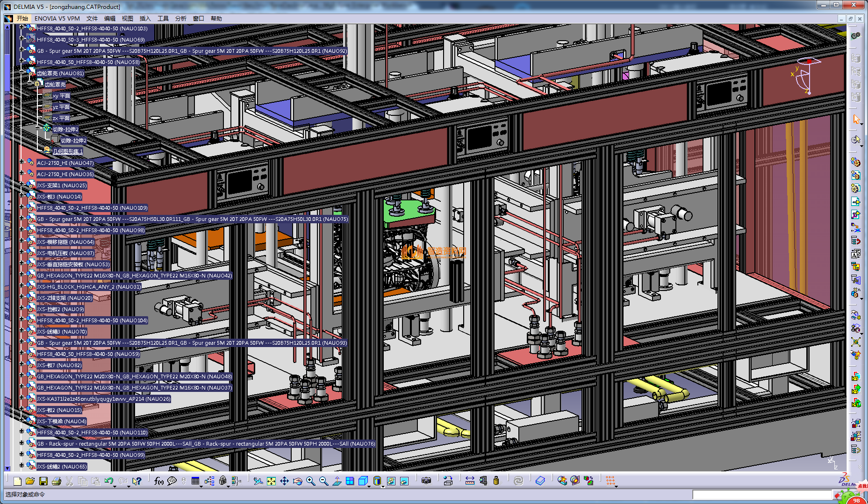This screenshot has width=868, height=504.
Task: Toggle the Hide/Show icon
Action: coord(391,481)
